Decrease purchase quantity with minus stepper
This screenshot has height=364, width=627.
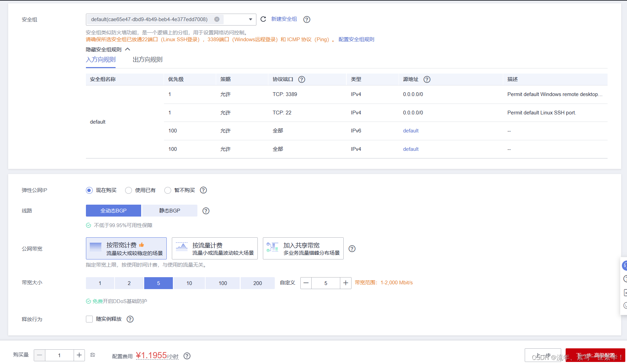tap(40, 355)
